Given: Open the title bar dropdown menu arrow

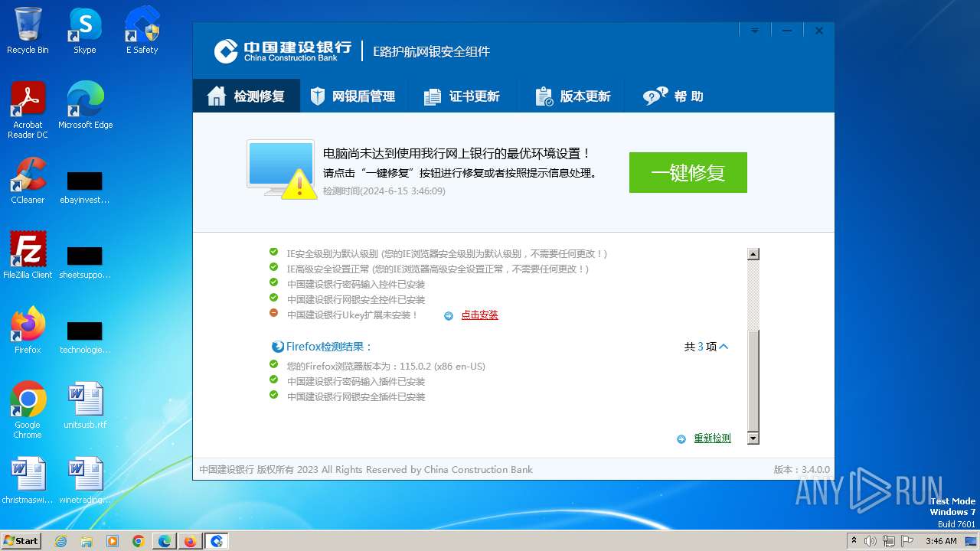Looking at the screenshot, I should 754,31.
